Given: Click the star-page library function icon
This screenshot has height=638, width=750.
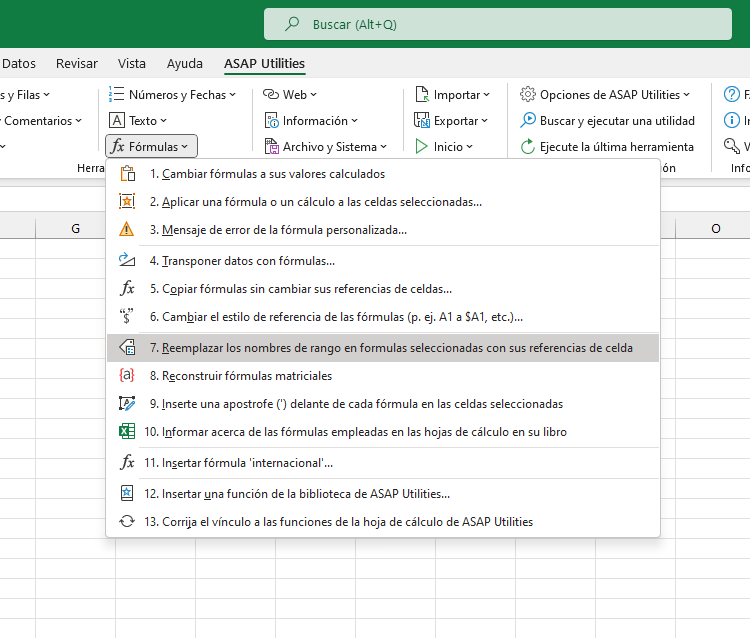Looking at the screenshot, I should pos(127,493).
